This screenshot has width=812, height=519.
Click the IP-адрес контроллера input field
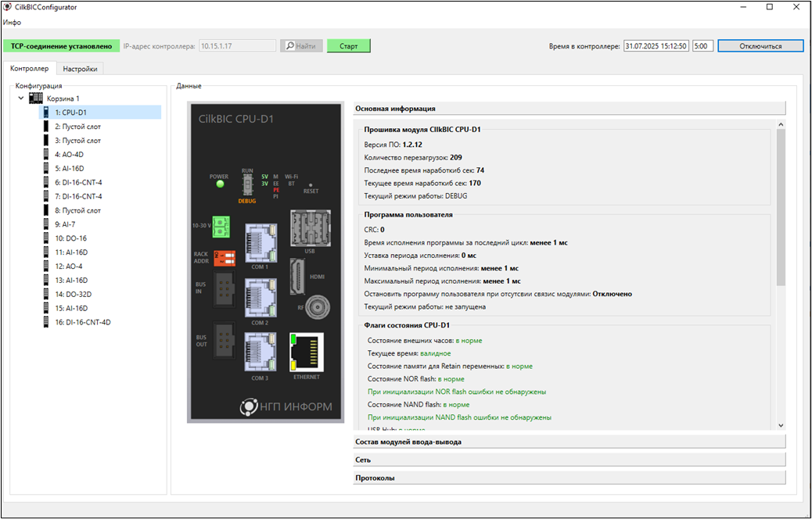[237, 46]
